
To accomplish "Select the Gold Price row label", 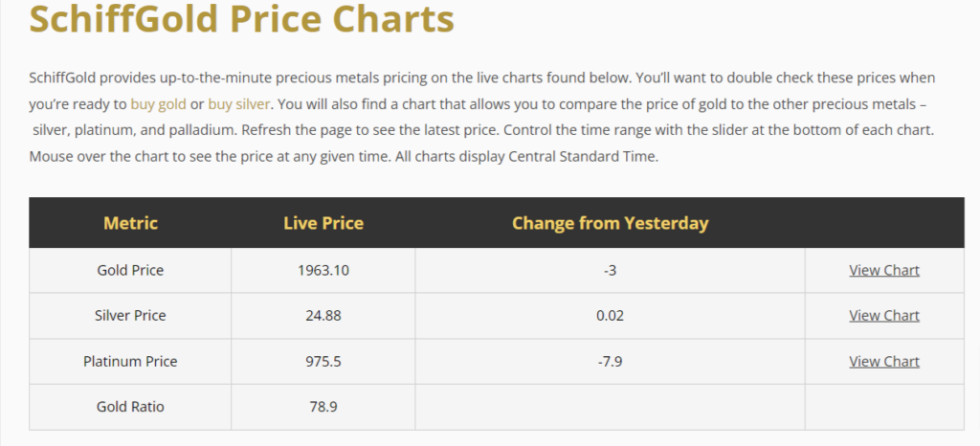I will pos(130,270).
